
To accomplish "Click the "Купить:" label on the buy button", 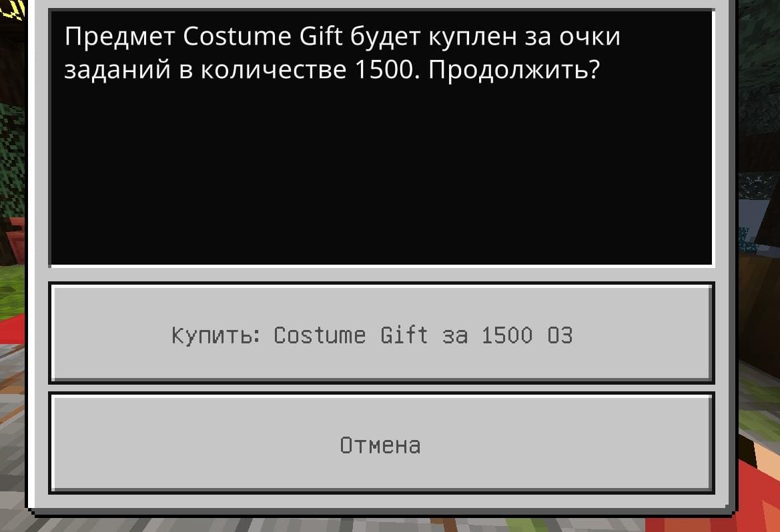I will point(216,335).
